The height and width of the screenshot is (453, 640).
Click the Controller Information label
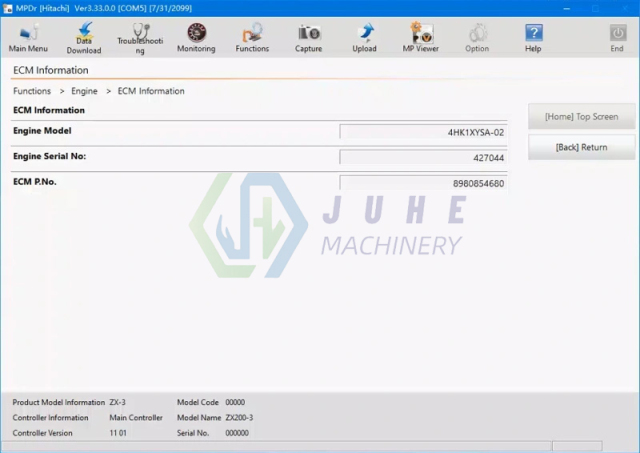point(51,417)
